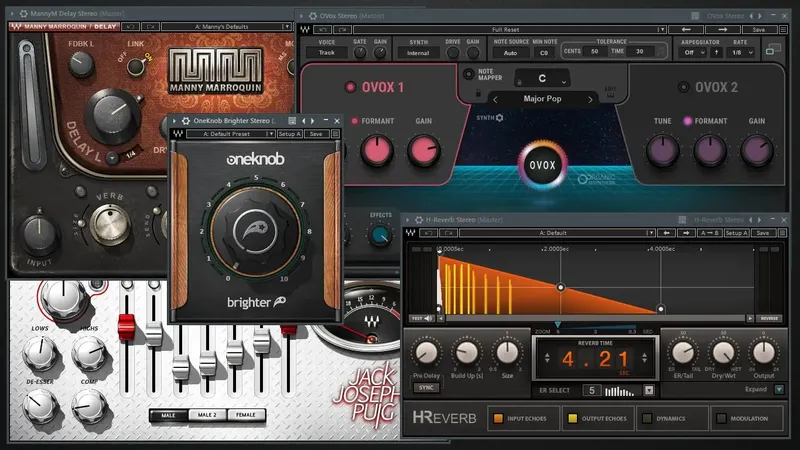Click OneKnob Brighter center knob emblem
800x450 pixels.
point(255,232)
